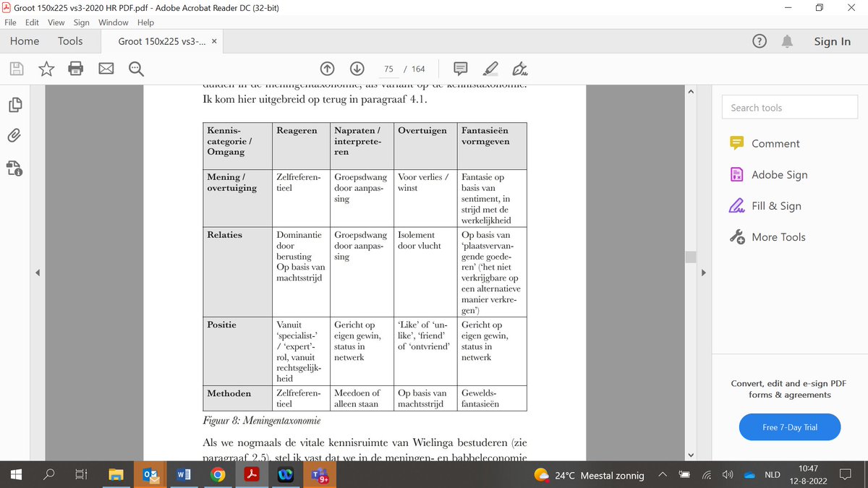The height and width of the screenshot is (488, 868).
Task: Open Chrome from the taskbar
Action: 217,475
